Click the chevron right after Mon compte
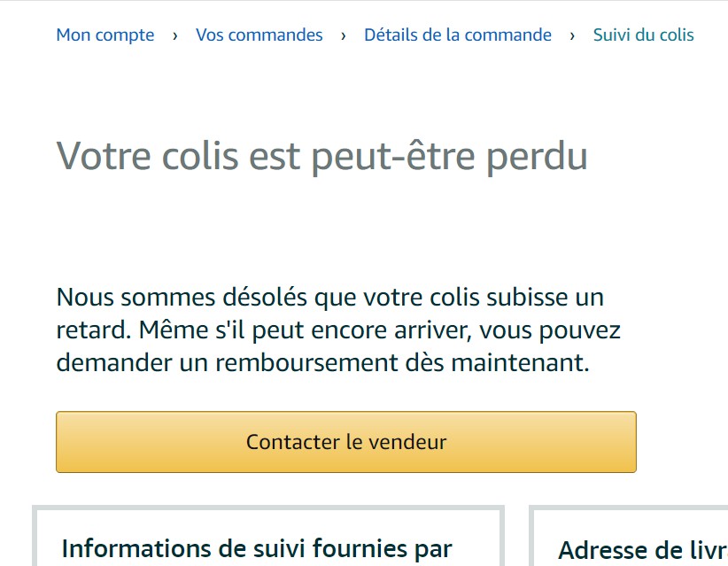Image resolution: width=728 pixels, height=566 pixels. coord(175,35)
